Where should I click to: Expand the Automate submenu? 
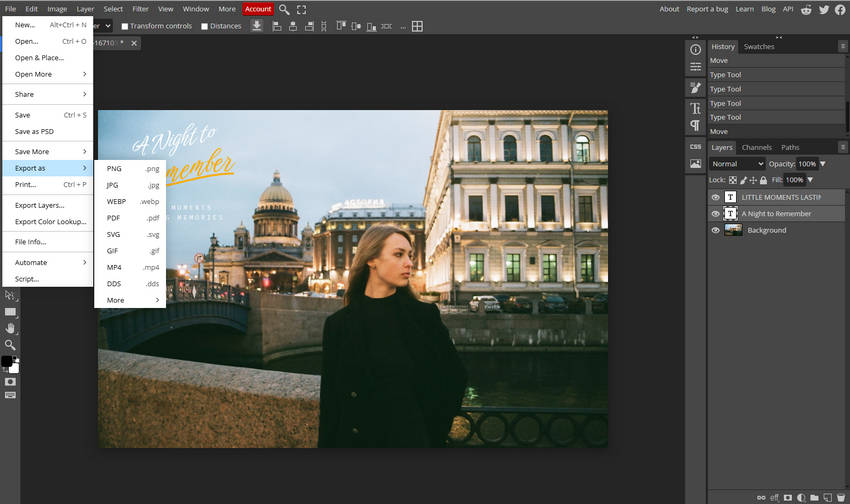click(48, 262)
